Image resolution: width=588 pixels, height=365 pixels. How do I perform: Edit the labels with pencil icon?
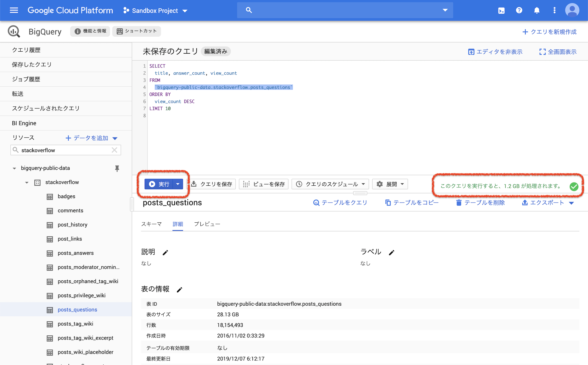(392, 253)
